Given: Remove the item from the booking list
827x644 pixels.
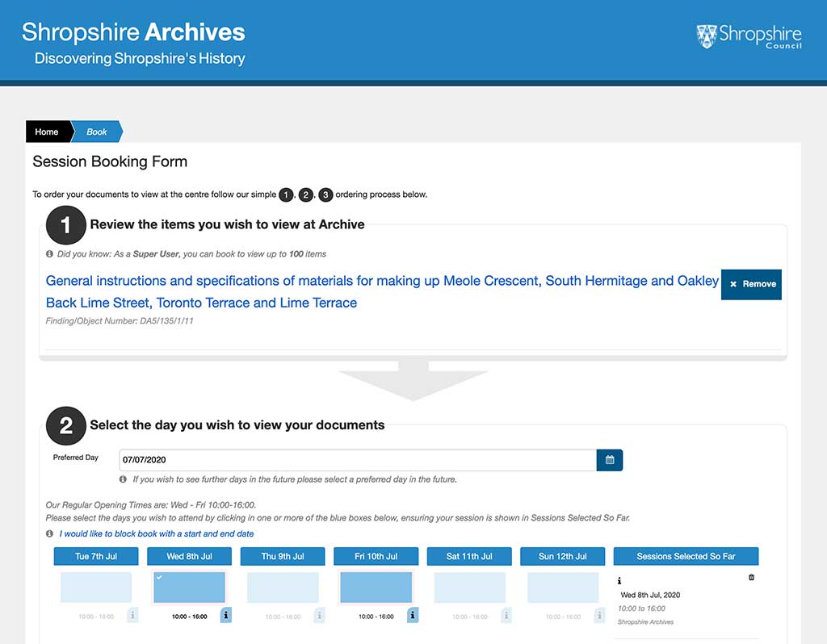Looking at the screenshot, I should (751, 284).
